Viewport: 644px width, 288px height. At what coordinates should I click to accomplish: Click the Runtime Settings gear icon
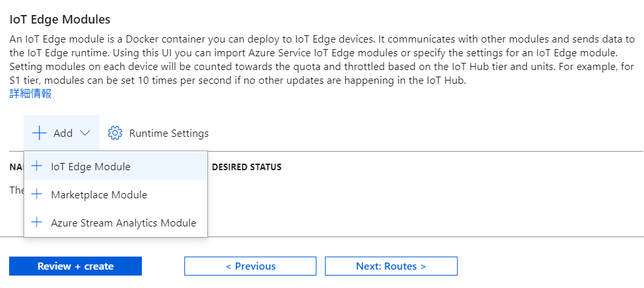pos(115,133)
